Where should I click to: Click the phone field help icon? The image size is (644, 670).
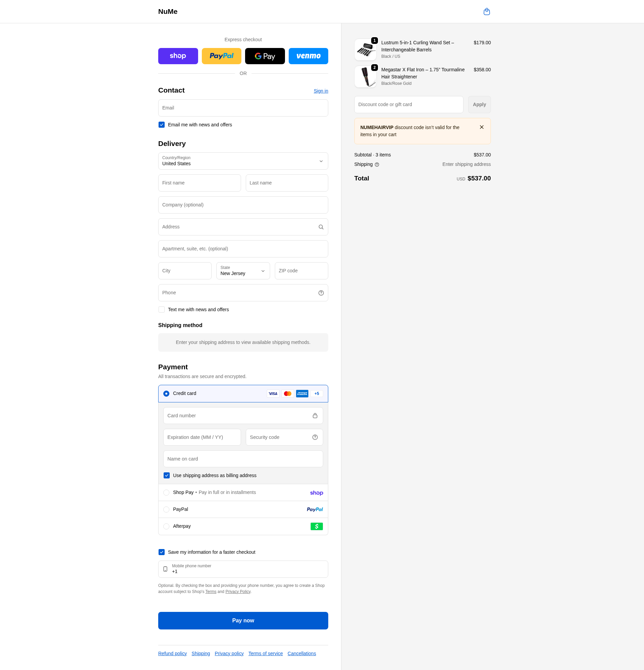320,293
